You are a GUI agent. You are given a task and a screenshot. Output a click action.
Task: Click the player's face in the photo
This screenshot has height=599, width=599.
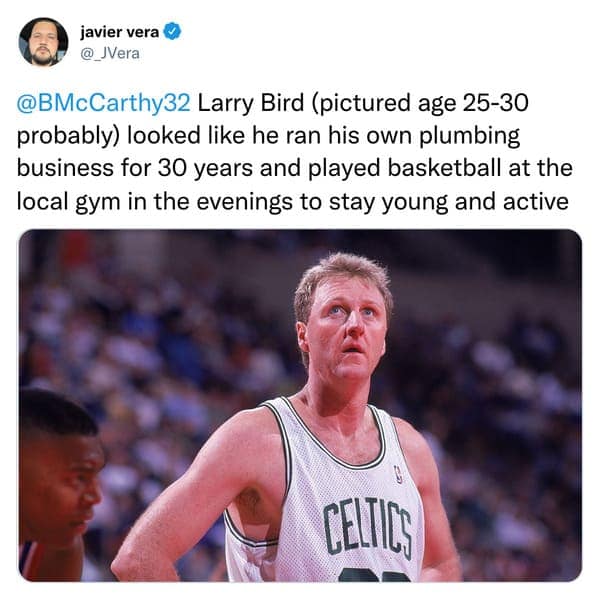[347, 332]
